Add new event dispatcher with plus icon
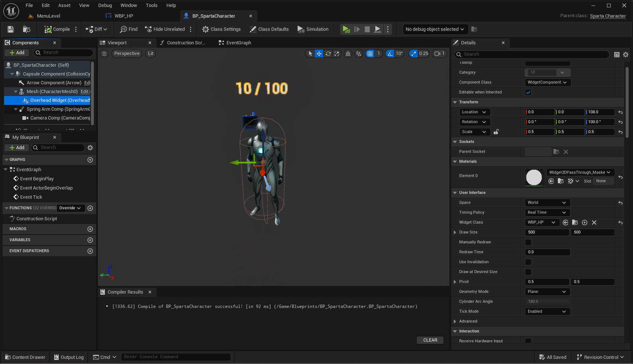Screen dimensions: 633x364 (90, 251)
